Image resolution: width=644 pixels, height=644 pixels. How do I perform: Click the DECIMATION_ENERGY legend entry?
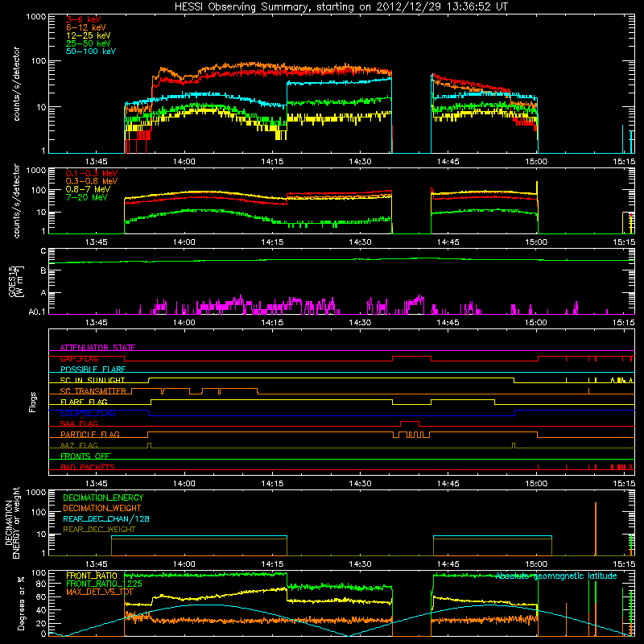click(x=103, y=497)
